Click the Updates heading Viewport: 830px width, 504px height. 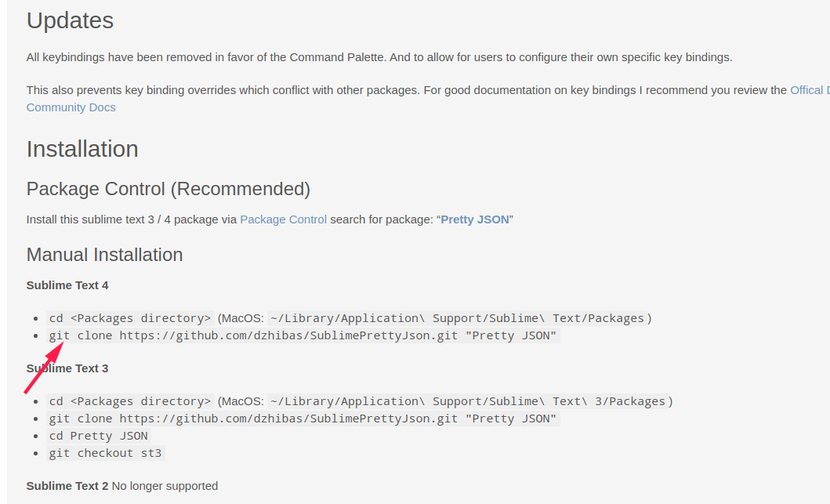click(70, 20)
